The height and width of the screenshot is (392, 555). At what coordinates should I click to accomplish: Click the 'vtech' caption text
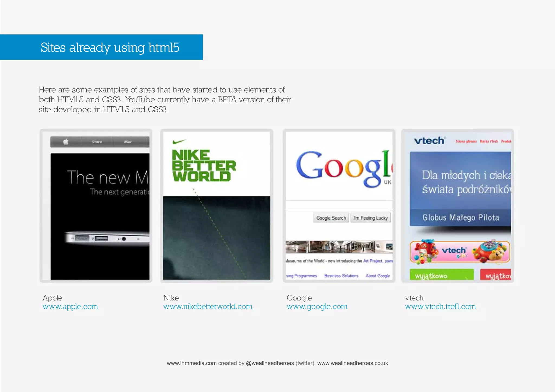coord(414,298)
